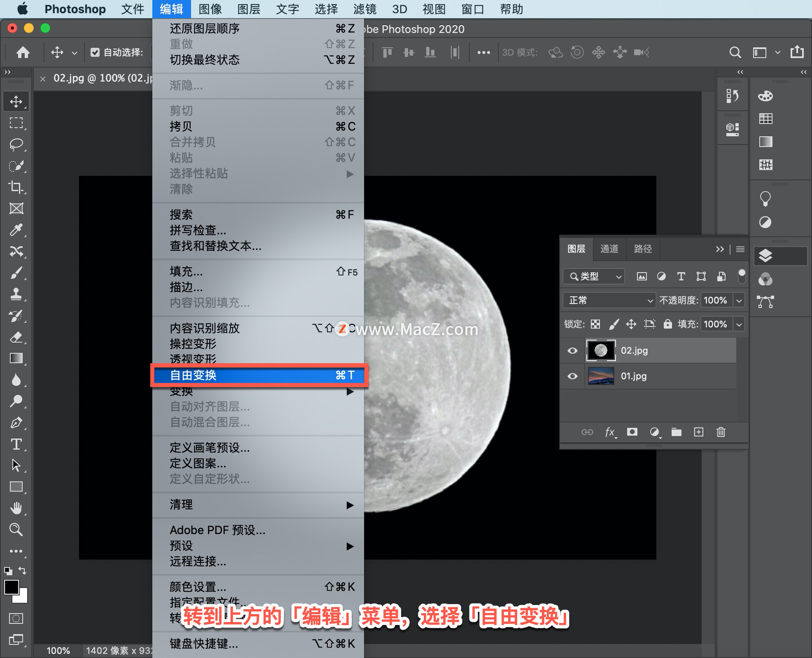Select the Lasso tool
Image resolution: width=812 pixels, height=658 pixels.
pyautogui.click(x=16, y=144)
